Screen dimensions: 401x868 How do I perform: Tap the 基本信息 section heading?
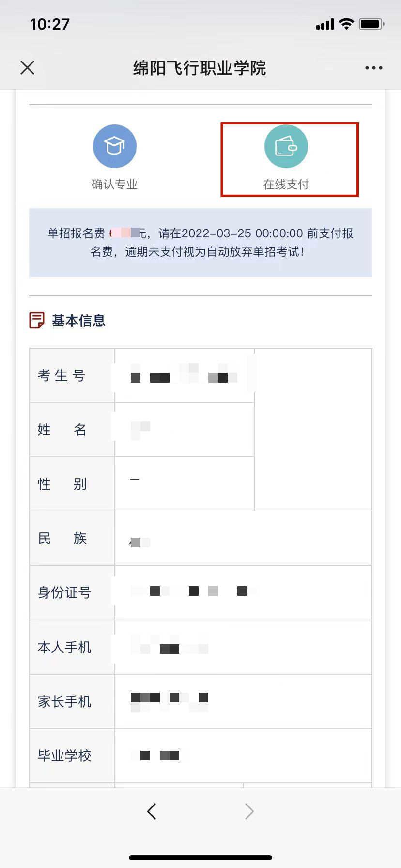[78, 321]
